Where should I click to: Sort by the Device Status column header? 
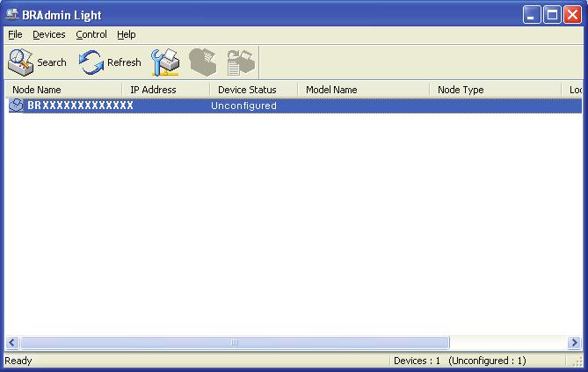pyautogui.click(x=253, y=90)
